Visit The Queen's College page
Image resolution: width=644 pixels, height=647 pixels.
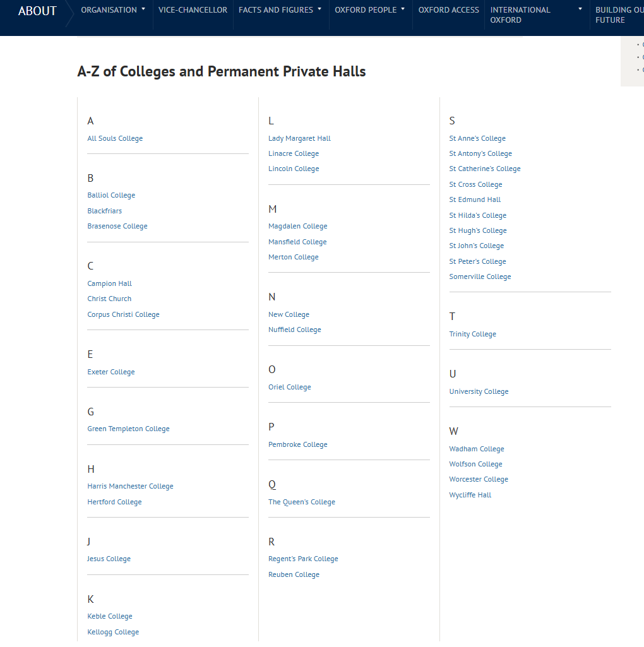point(302,502)
